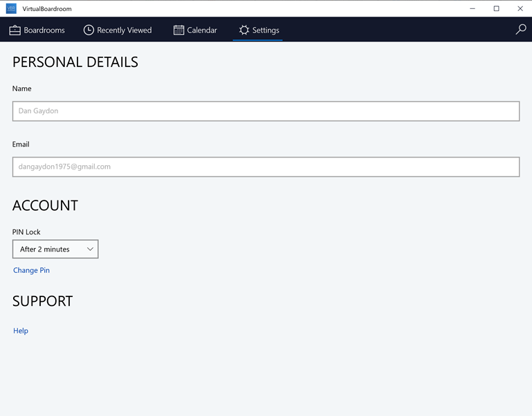Maximize the VirtualBoardroom window
This screenshot has height=416, width=532.
click(x=496, y=8)
